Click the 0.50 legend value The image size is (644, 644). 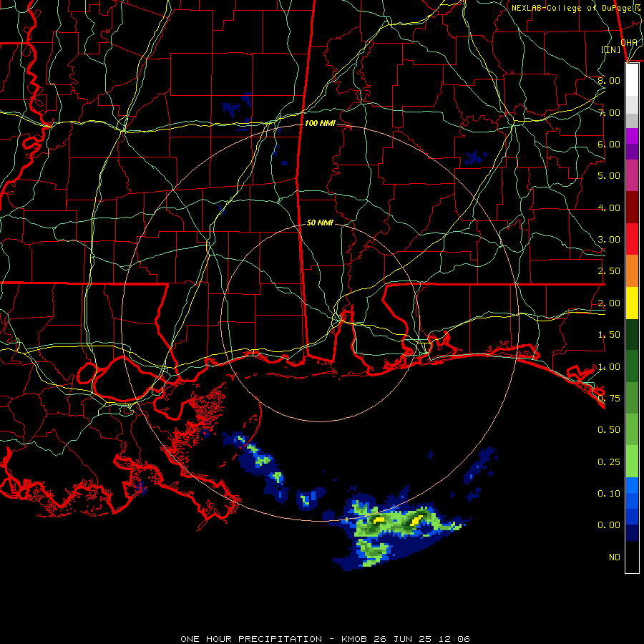pos(609,430)
